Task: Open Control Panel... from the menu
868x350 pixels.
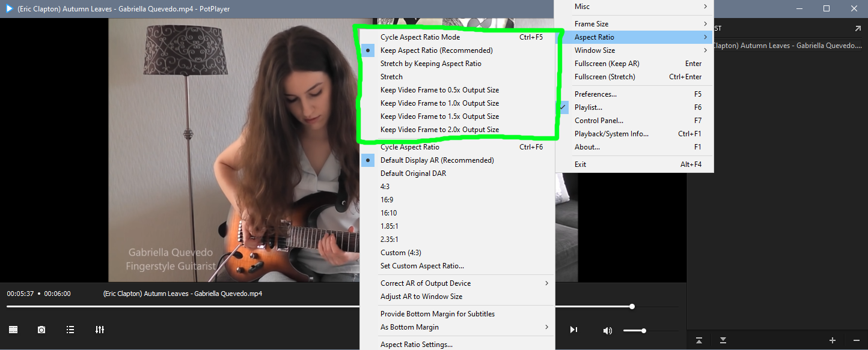Action: pos(634,121)
